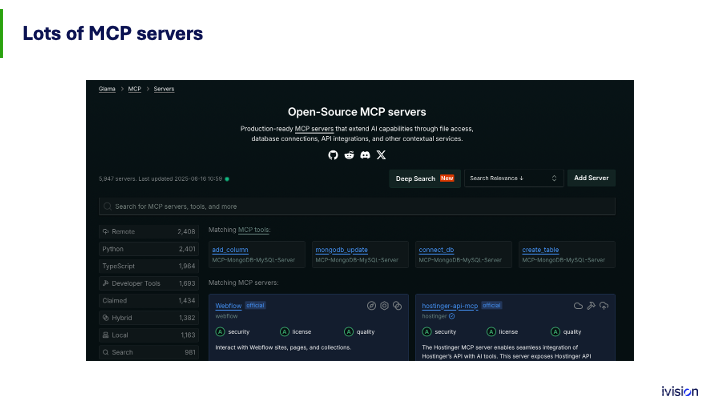Viewport: 720px width, 405px height.
Task: Open the mongodb_update tool
Action: coord(342,250)
